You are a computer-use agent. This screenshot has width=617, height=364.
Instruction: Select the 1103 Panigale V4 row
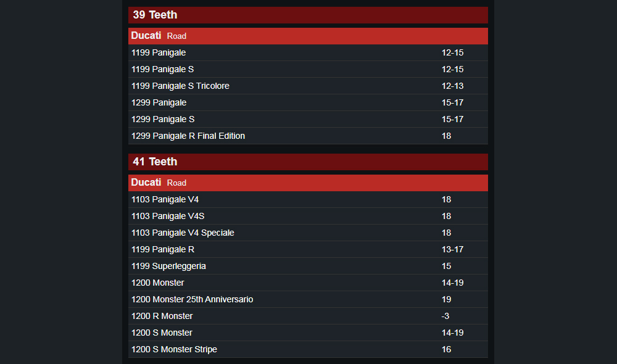point(308,199)
